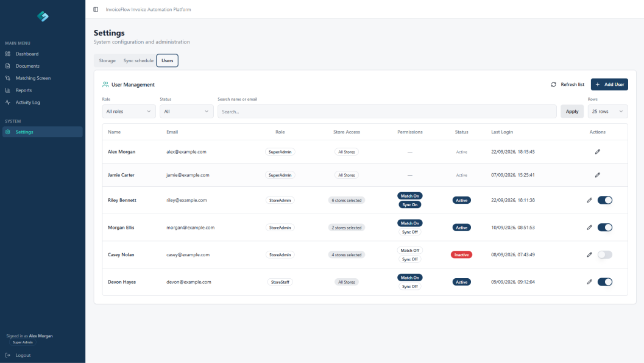The width and height of the screenshot is (644, 363).
Task: Click Riley Bennett's Match On badge
Action: [x=410, y=196]
